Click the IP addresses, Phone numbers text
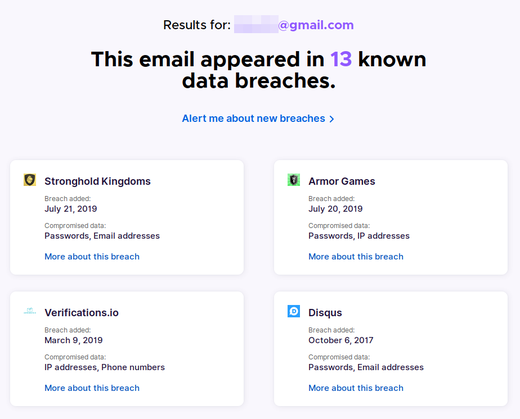The width and height of the screenshot is (520, 419). click(x=105, y=367)
